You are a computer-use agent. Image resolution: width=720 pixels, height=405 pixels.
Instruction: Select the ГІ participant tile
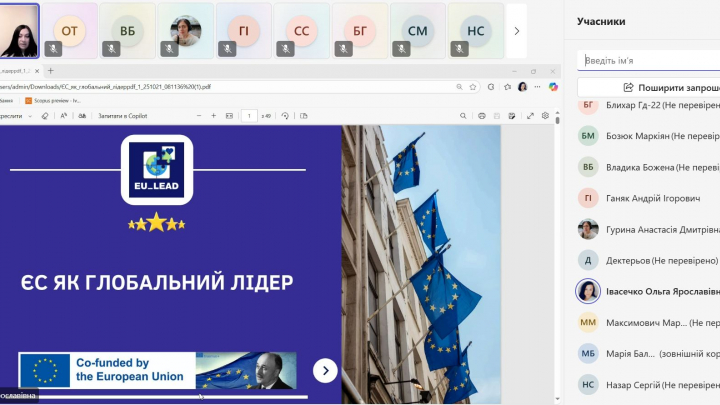[244, 31]
